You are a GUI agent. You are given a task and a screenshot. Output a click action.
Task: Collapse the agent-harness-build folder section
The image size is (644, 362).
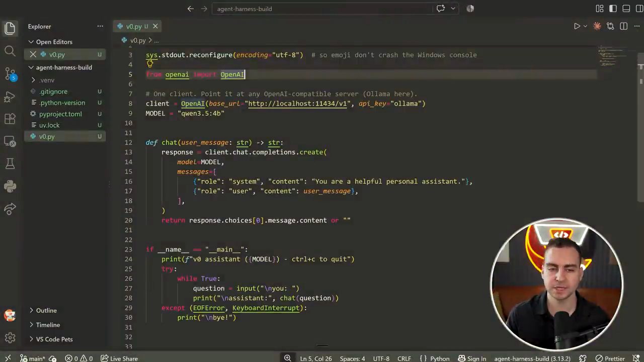[x=64, y=67]
